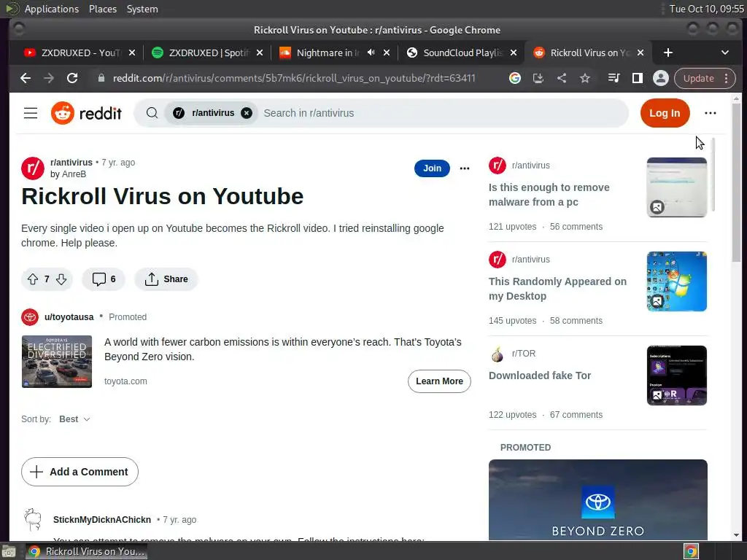The image size is (747, 560).
Task: Reload the Reddit page
Action: 72,78
